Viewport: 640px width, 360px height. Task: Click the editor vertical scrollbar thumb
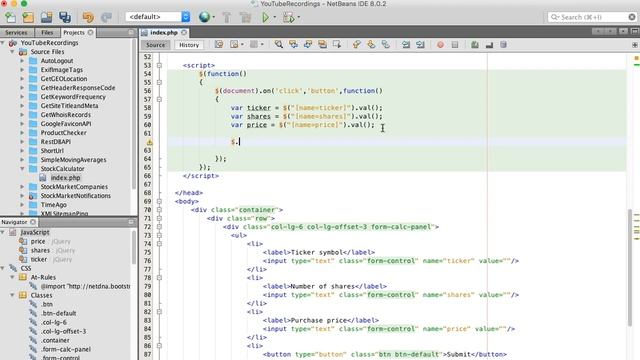(x=630, y=267)
